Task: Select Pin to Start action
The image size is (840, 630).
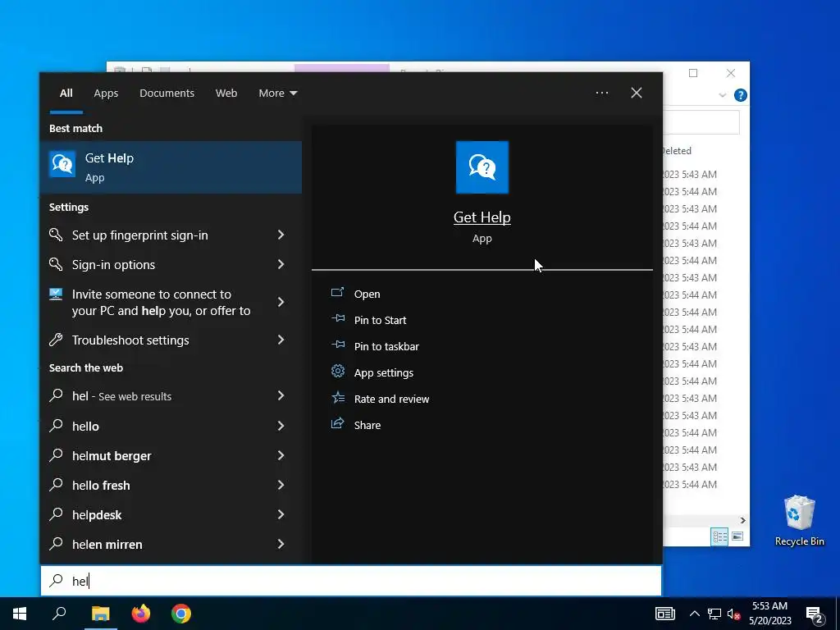Action: click(381, 321)
